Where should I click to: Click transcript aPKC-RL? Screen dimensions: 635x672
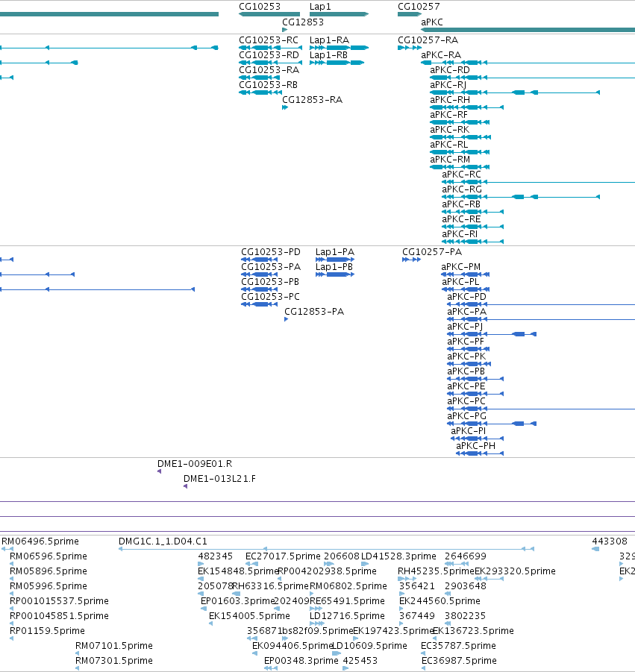[x=449, y=145]
